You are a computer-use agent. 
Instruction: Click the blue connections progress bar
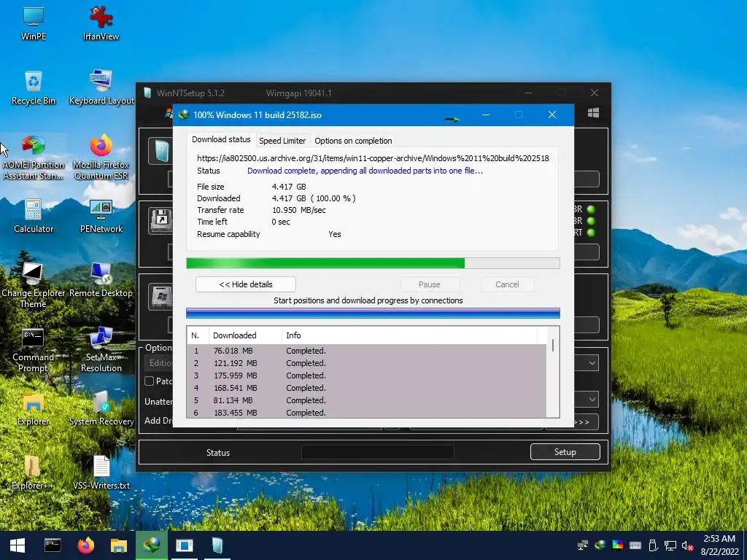(373, 313)
